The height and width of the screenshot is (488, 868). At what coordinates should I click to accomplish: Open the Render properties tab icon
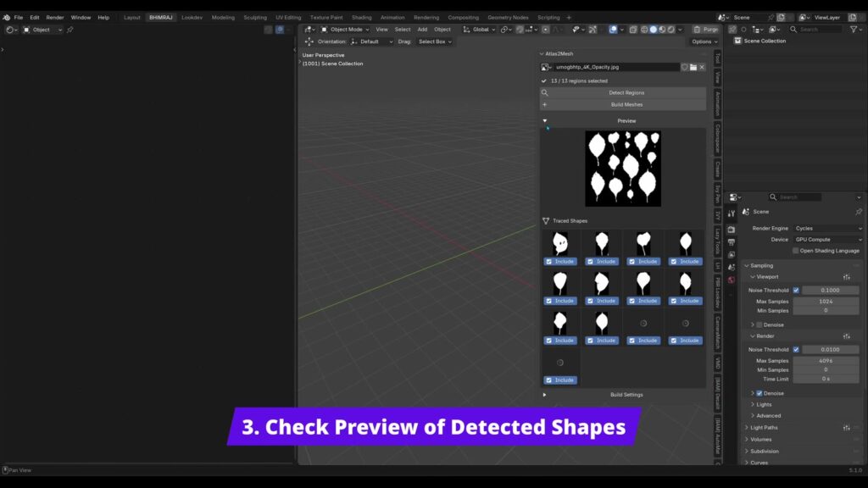click(x=732, y=229)
